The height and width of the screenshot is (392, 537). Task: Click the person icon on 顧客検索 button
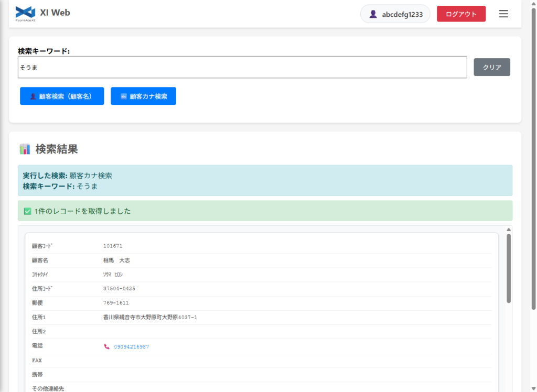[x=33, y=96]
